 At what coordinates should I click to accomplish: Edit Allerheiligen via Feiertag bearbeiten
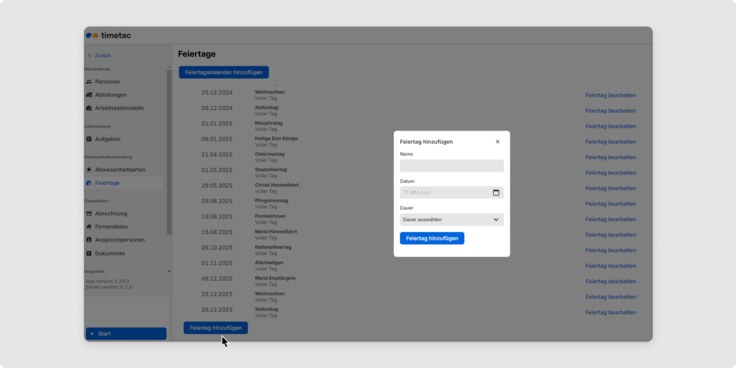[611, 266]
